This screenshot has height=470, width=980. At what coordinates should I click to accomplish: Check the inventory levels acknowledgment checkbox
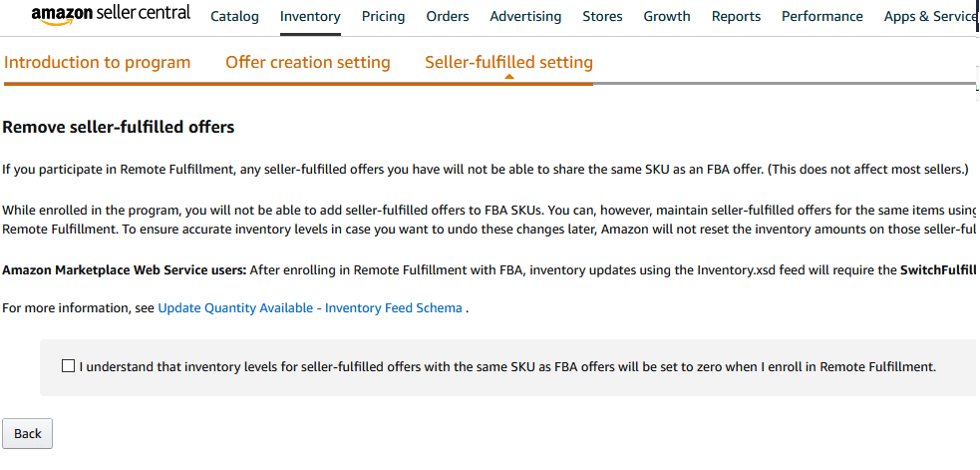click(x=68, y=366)
